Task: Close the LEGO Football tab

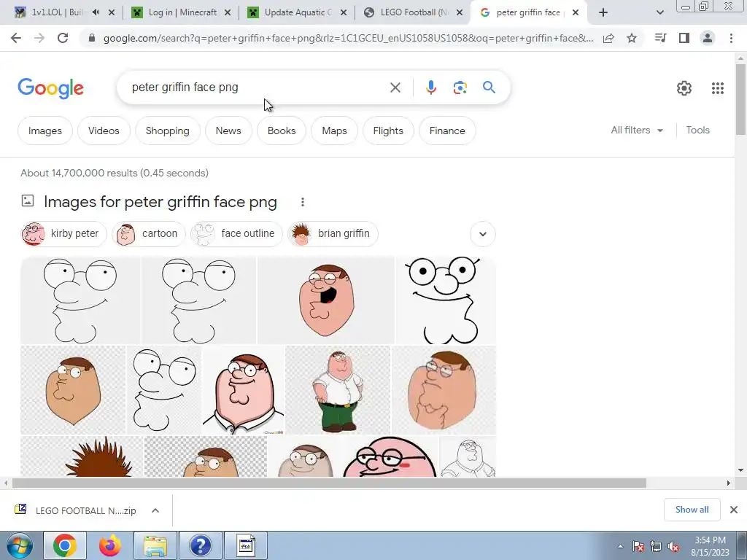Action: (460, 13)
